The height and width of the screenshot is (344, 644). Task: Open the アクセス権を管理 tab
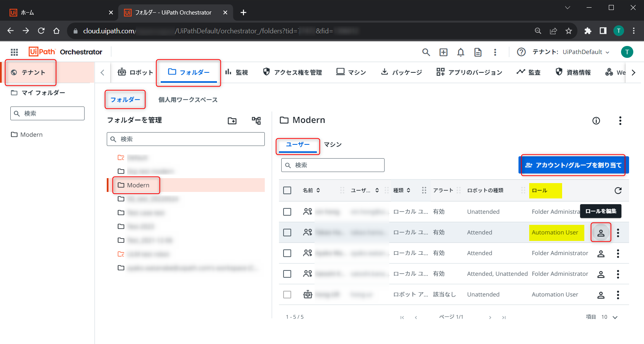[x=292, y=72]
